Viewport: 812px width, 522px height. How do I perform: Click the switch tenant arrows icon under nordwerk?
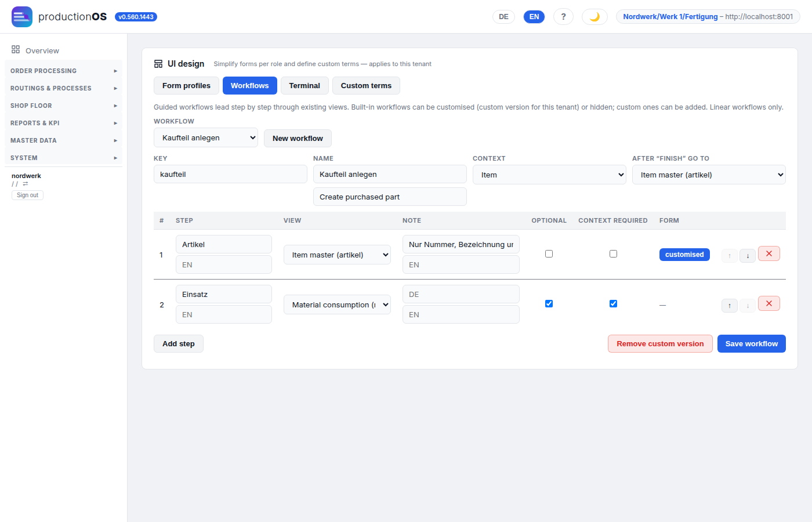[x=26, y=184]
